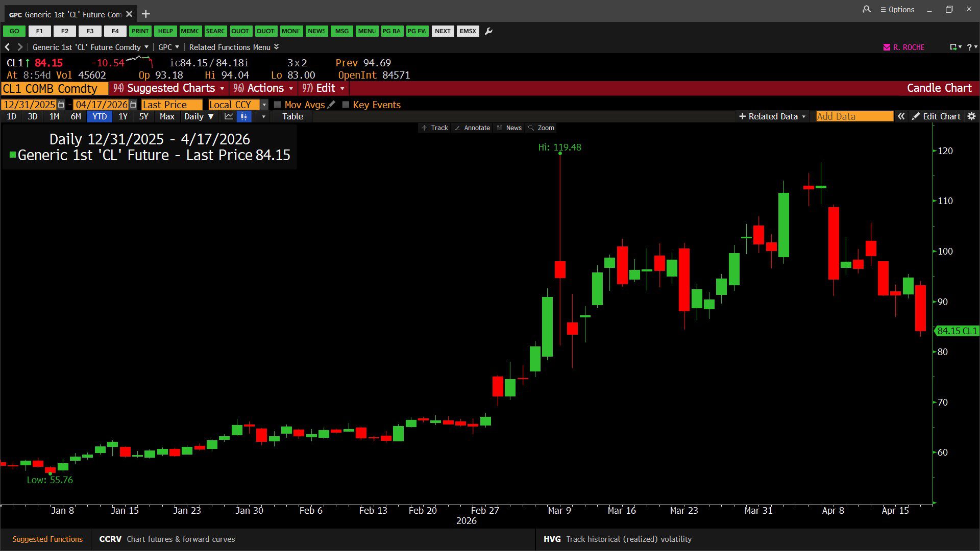Enable the Key Events checkbox

click(346, 105)
